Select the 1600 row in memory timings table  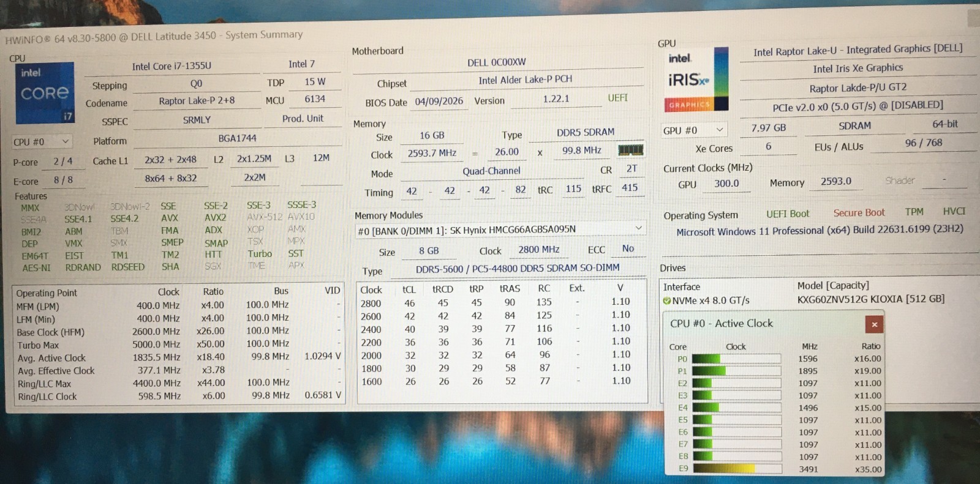(501, 381)
